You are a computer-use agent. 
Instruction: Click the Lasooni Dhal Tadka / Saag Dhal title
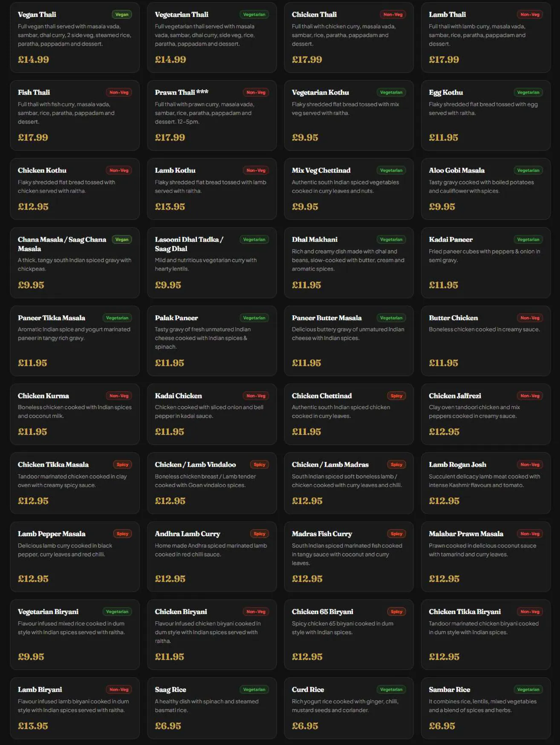[189, 244]
